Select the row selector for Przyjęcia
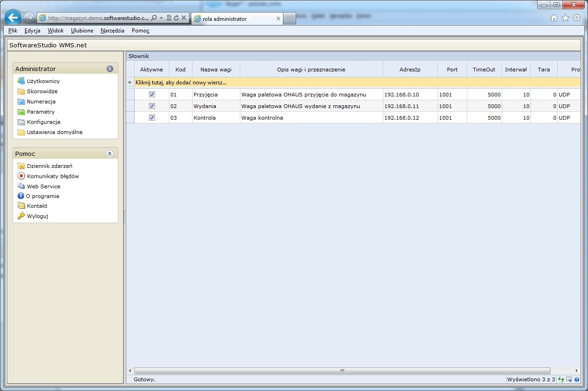The height and width of the screenshot is (391, 588). coord(130,94)
